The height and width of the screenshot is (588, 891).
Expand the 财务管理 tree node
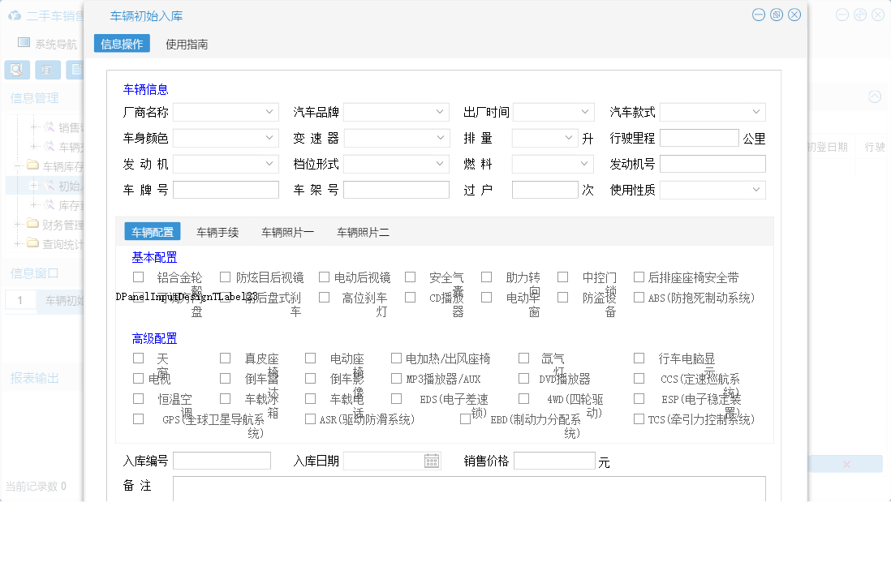coord(17,224)
